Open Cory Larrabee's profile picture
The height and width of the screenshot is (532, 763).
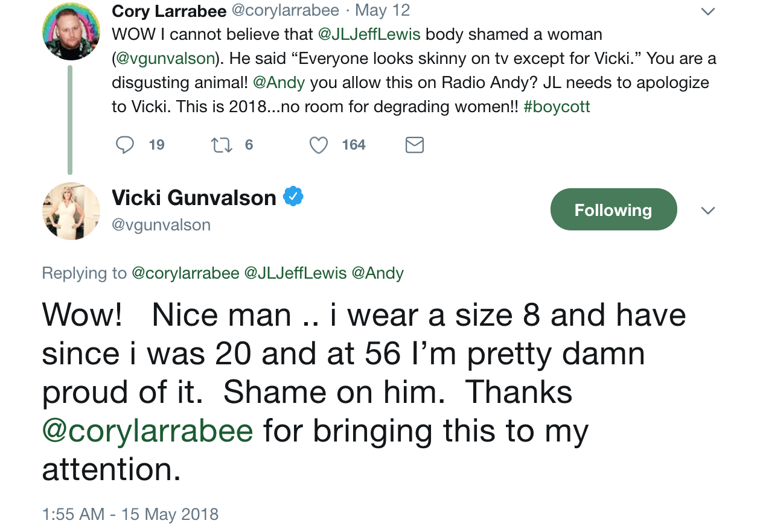(71, 31)
